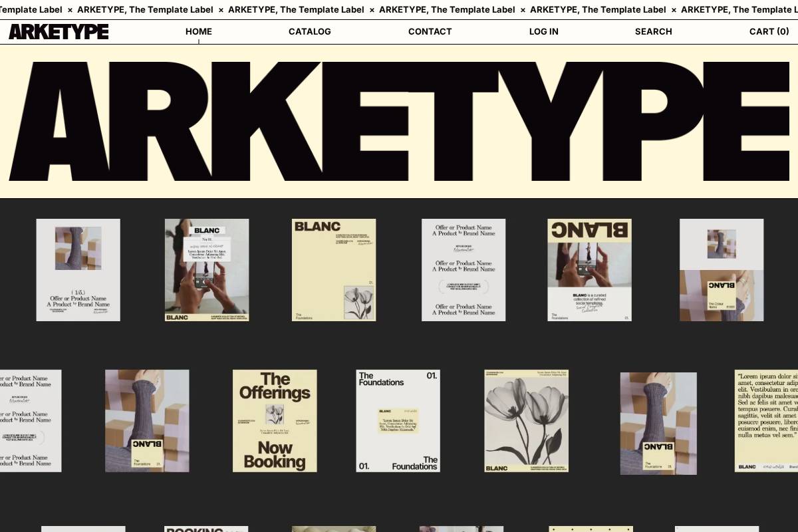
Task: Click the ARKETYPE logo in the header
Action: tap(59, 31)
